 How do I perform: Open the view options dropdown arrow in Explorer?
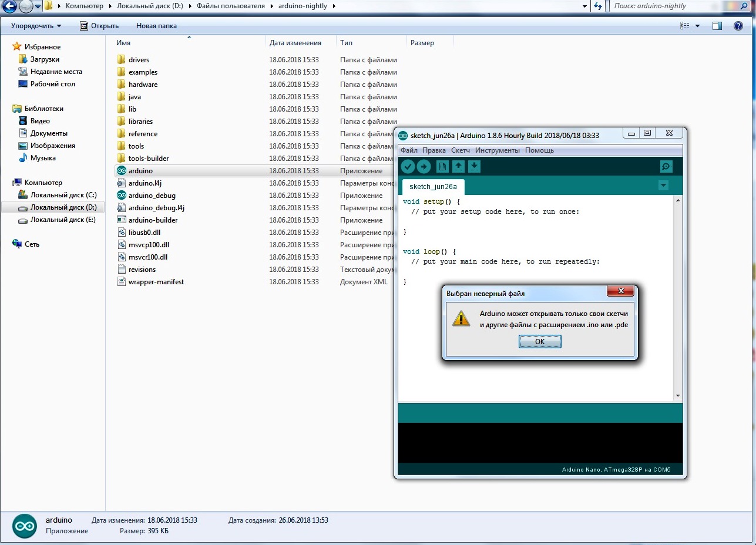698,26
